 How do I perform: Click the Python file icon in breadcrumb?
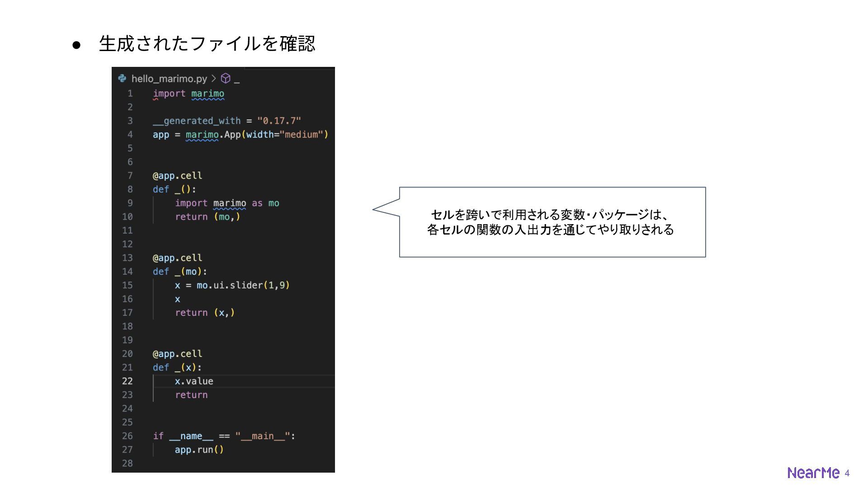coord(122,79)
